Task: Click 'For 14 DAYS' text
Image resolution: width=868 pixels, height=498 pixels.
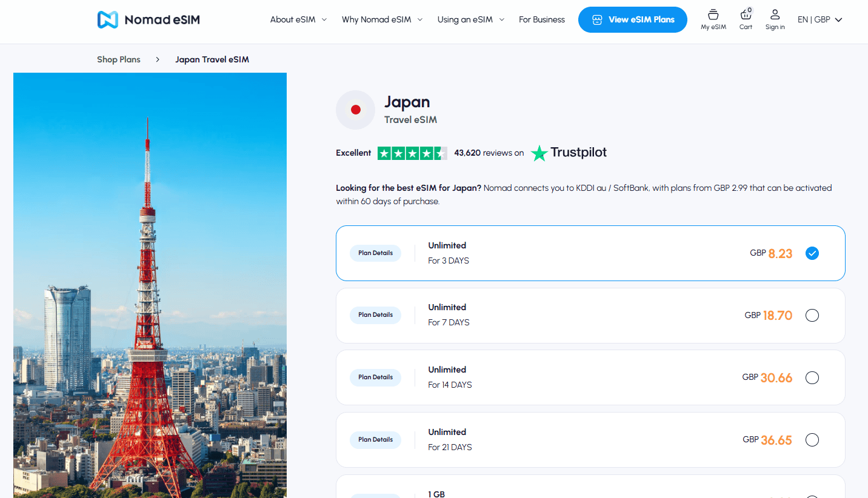Action: coord(450,385)
